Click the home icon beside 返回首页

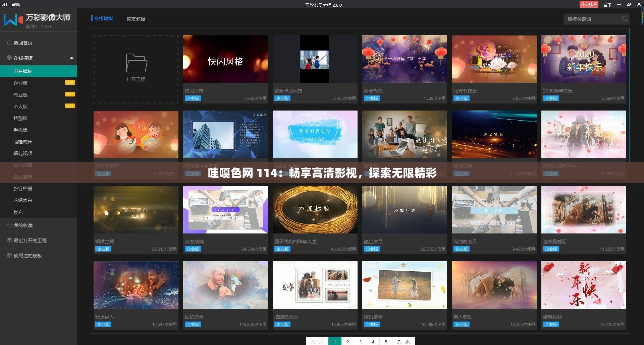[x=9, y=43]
